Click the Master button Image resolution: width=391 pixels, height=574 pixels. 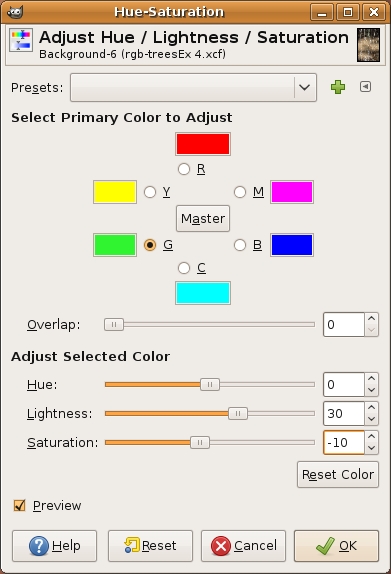tap(203, 219)
